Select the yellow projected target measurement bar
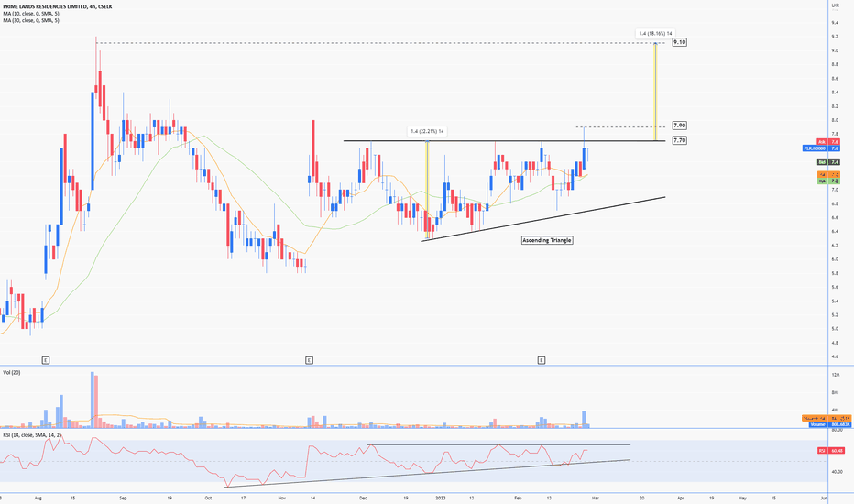854x504 pixels. (x=655, y=92)
